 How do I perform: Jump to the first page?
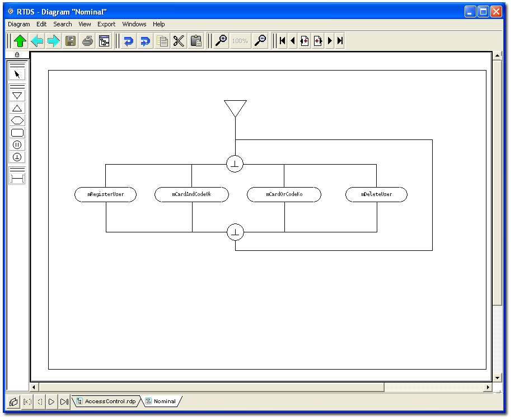coord(283,41)
